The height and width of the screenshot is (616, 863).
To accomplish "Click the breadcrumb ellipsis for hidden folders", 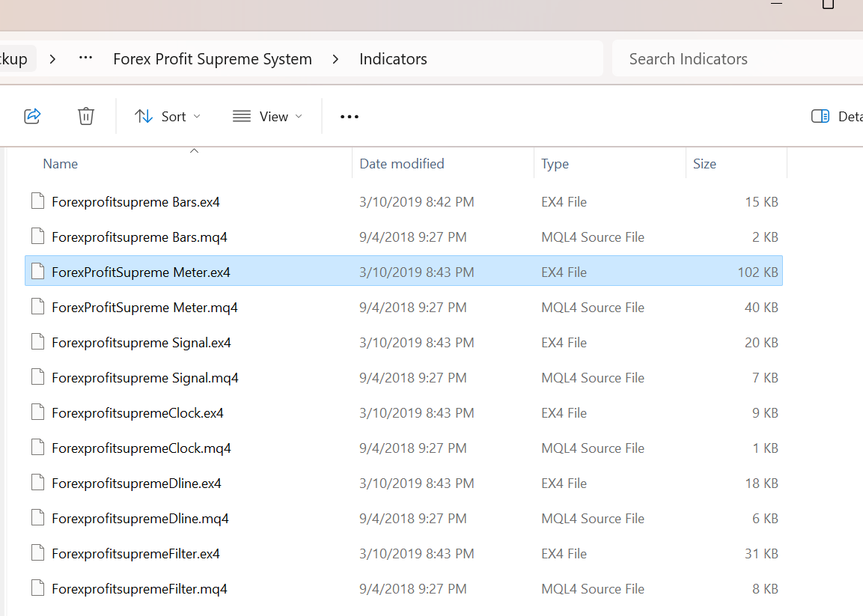I will [x=85, y=58].
